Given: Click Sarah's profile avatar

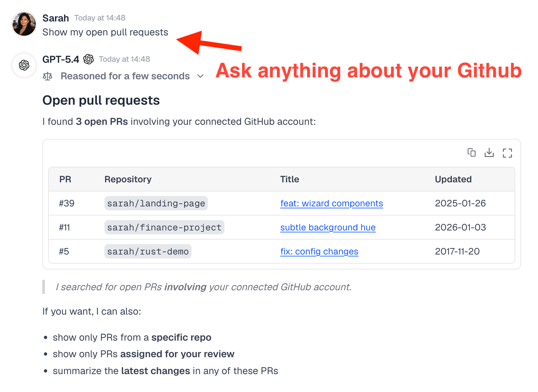Looking at the screenshot, I should tap(24, 24).
